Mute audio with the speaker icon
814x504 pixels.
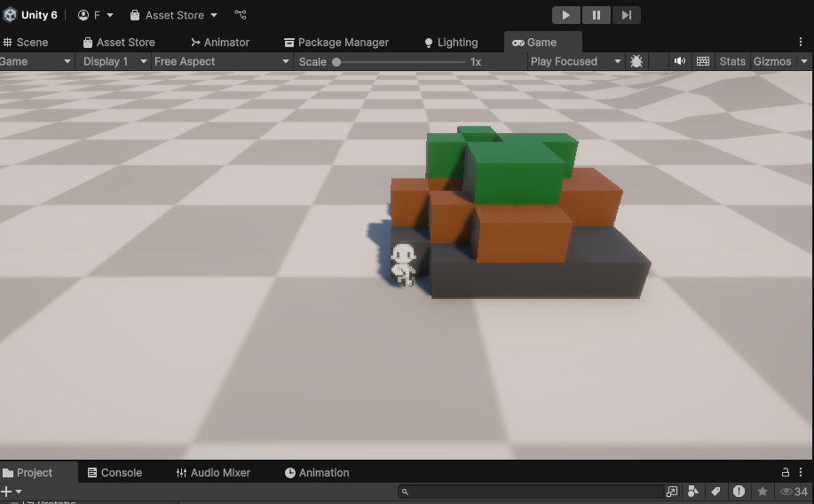point(680,61)
